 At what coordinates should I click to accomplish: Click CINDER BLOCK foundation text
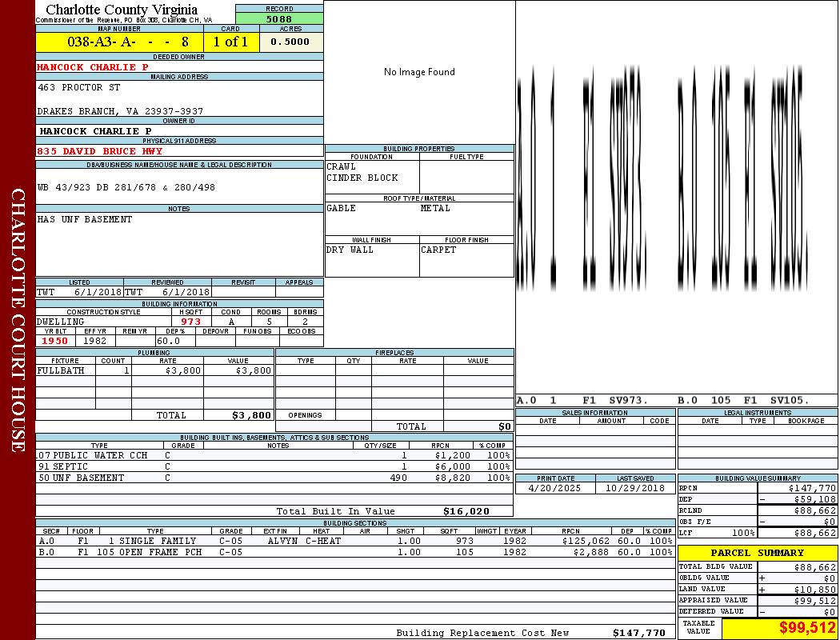(362, 178)
